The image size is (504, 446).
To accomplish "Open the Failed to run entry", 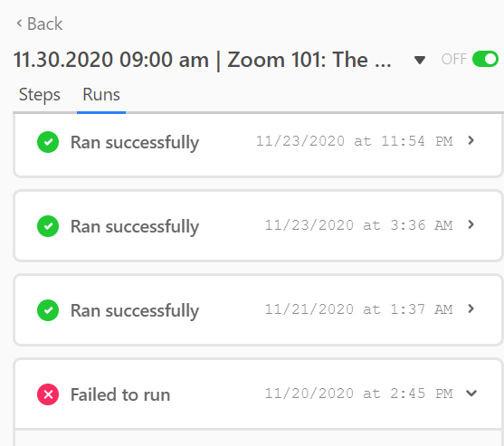I will 258,394.
